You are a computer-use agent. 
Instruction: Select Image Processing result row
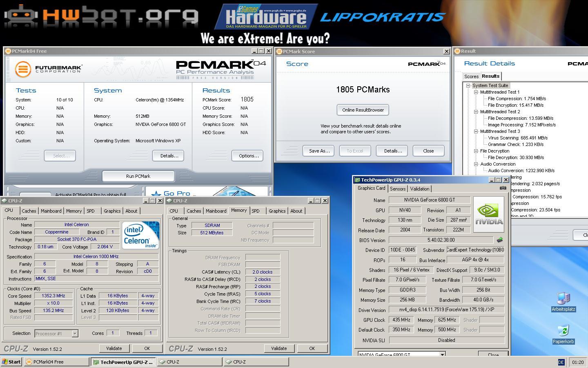[x=521, y=125]
